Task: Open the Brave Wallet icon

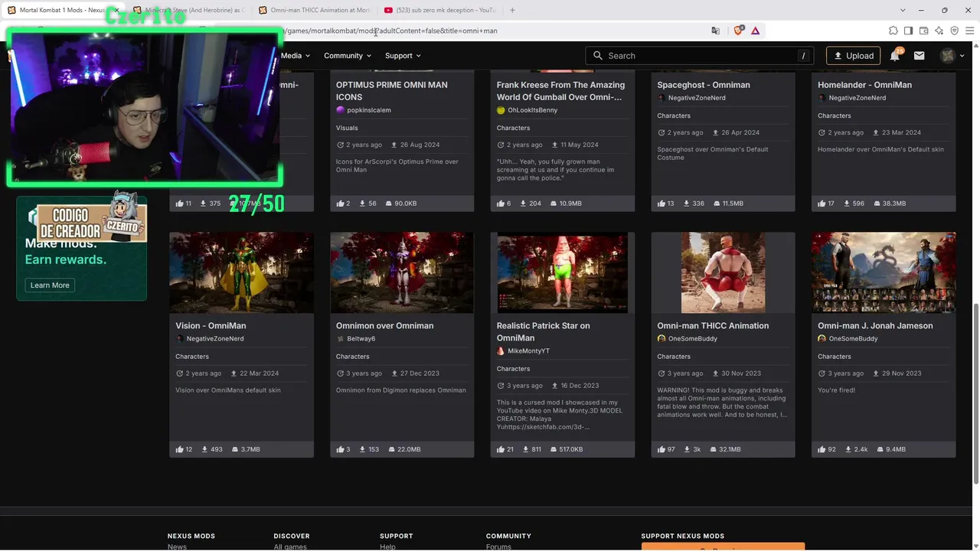Action: tap(924, 31)
